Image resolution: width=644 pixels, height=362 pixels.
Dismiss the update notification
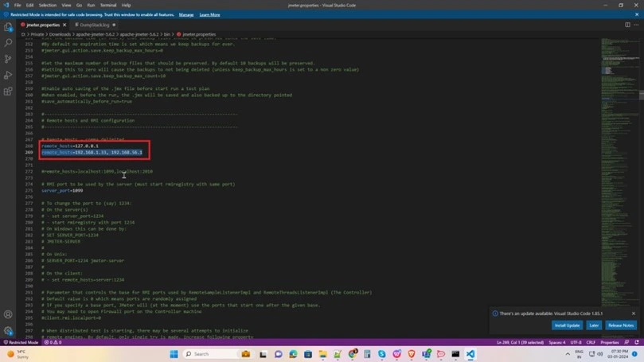click(634, 313)
